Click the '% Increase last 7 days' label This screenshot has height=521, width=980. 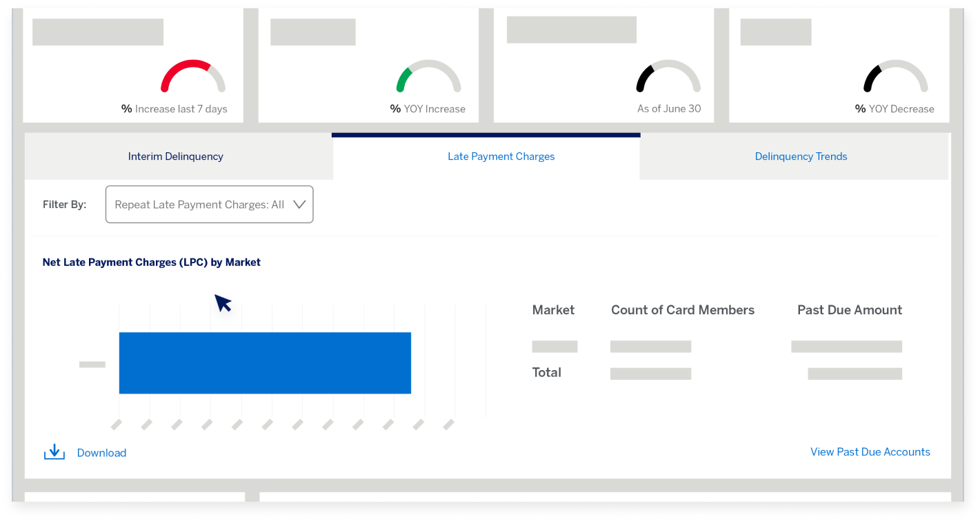pos(174,109)
